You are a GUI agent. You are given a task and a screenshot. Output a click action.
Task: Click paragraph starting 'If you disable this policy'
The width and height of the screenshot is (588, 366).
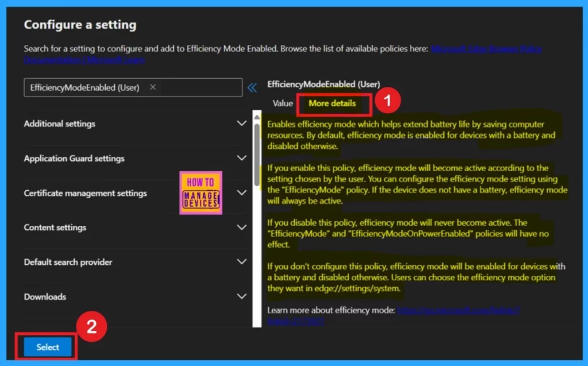[408, 233]
